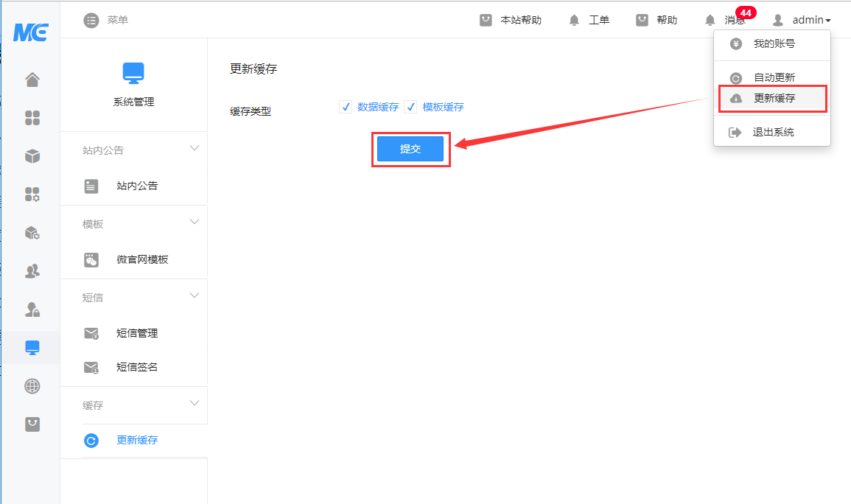Open the user lock icon in sidebar

[x=32, y=309]
